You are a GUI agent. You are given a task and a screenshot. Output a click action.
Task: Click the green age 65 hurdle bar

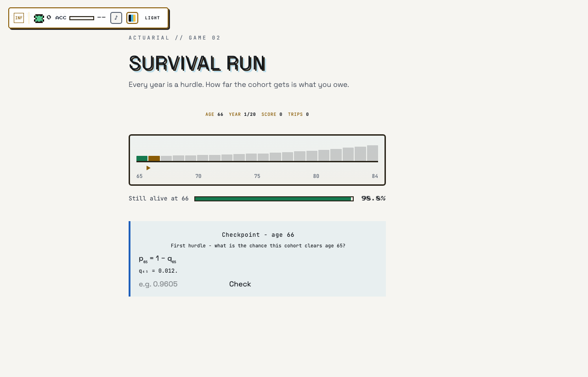142,159
